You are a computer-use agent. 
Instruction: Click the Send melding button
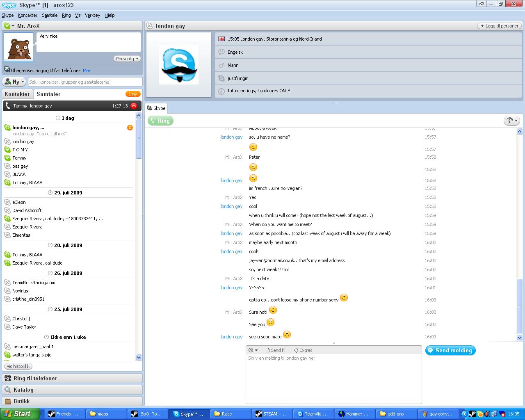(450, 350)
